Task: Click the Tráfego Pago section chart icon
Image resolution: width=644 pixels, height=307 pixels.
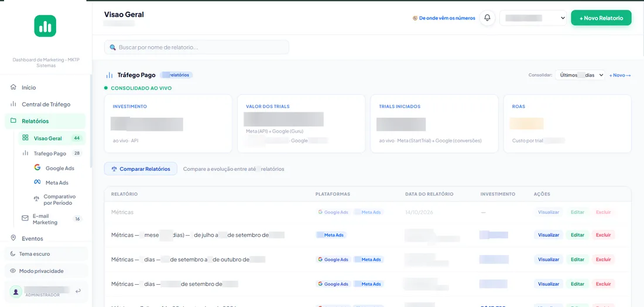Action: click(109, 75)
